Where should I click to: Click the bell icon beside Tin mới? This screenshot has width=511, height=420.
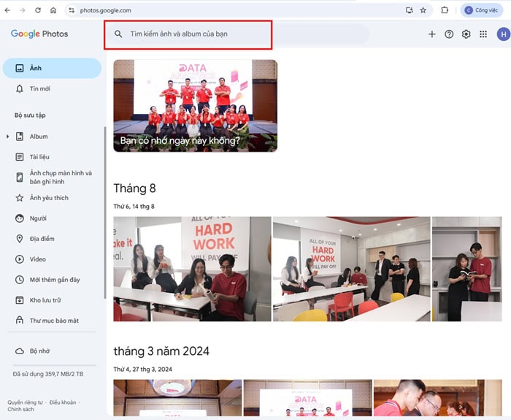(x=20, y=88)
